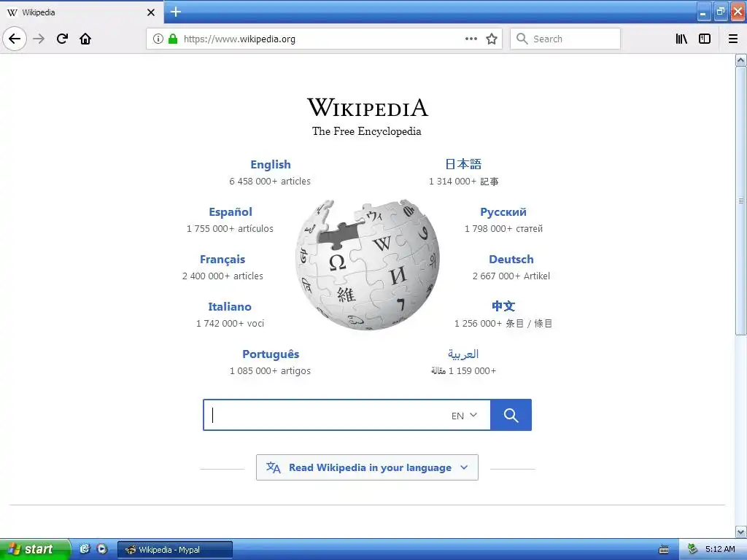The image size is (747, 560).
Task: Click the translate icon on language button
Action: click(x=274, y=467)
